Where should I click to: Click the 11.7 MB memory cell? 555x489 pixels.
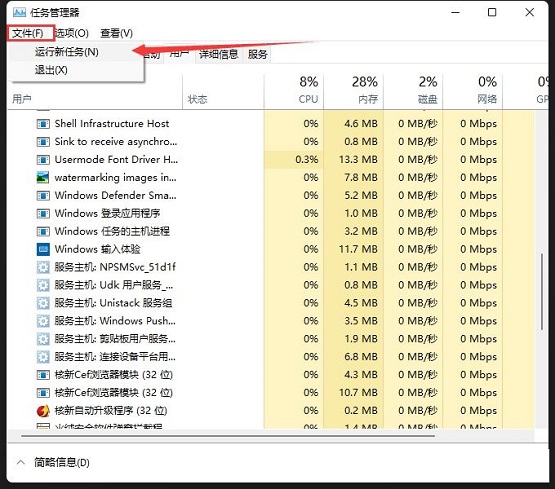354,249
